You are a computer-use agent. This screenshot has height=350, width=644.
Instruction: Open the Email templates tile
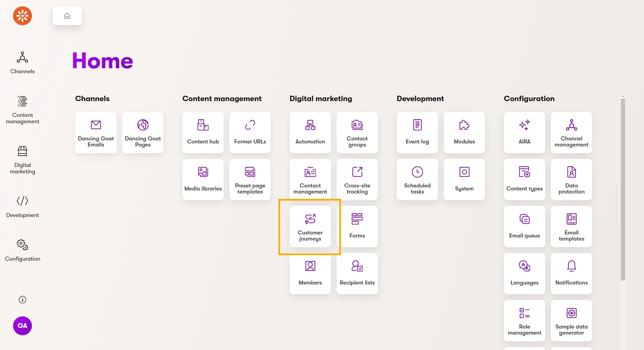pyautogui.click(x=571, y=227)
